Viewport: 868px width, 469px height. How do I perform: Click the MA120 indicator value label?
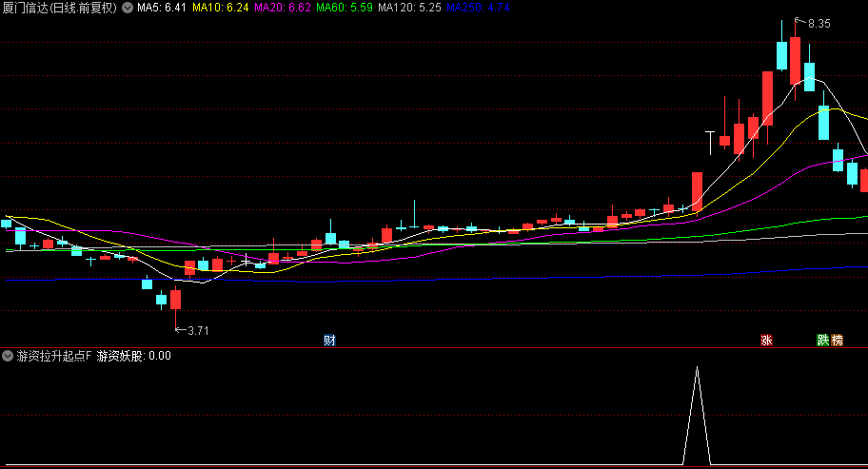408,8
